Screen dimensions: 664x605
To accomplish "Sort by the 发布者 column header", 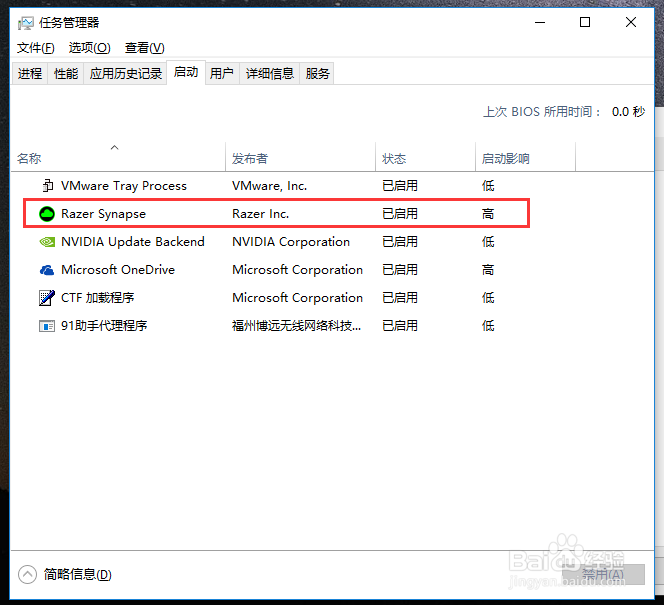I will pyautogui.click(x=300, y=158).
